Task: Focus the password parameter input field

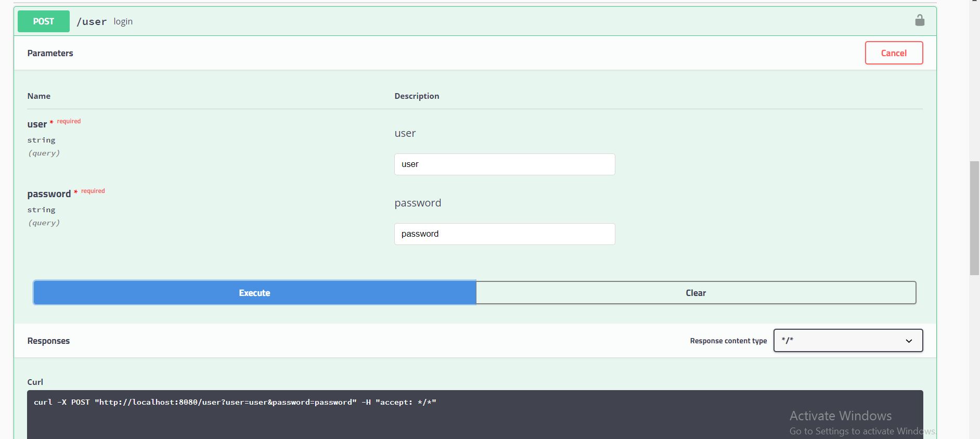Action: [505, 234]
